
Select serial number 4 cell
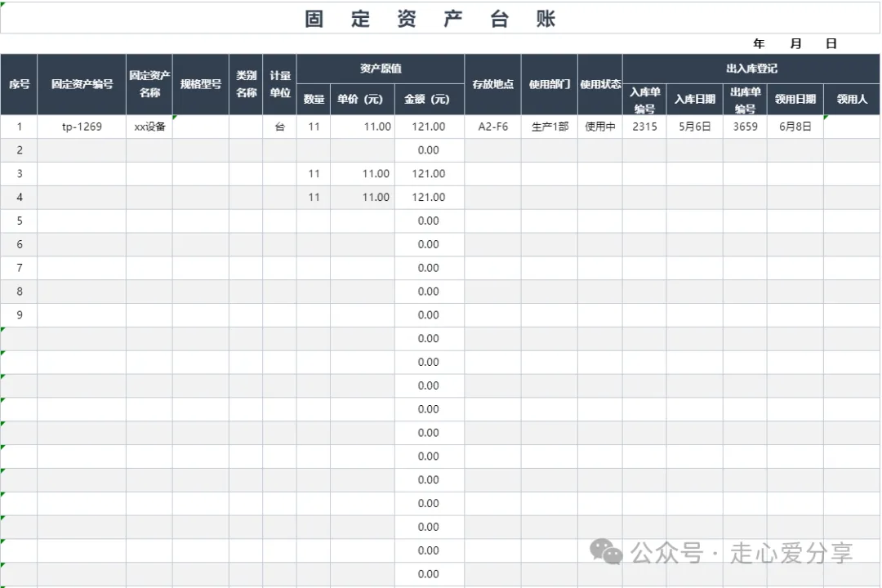(x=19, y=198)
